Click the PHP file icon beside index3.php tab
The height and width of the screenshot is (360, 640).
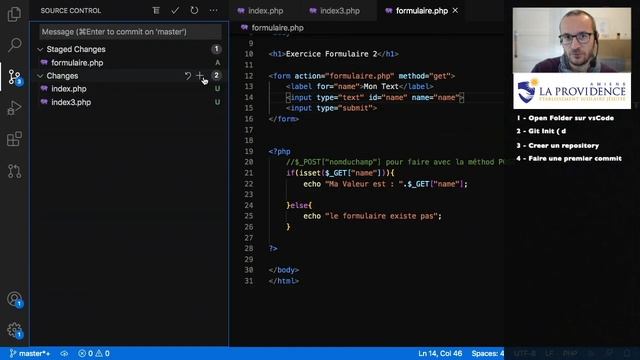click(313, 11)
